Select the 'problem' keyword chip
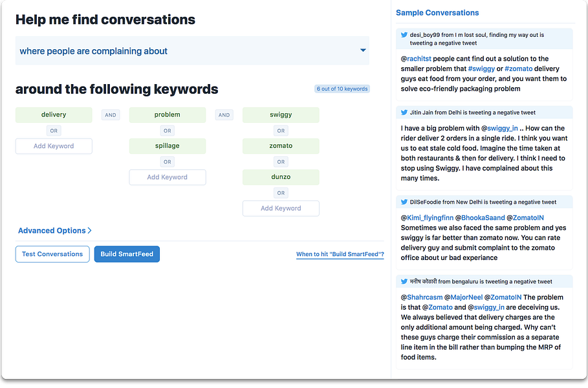This screenshot has height=388, width=588. coord(168,114)
